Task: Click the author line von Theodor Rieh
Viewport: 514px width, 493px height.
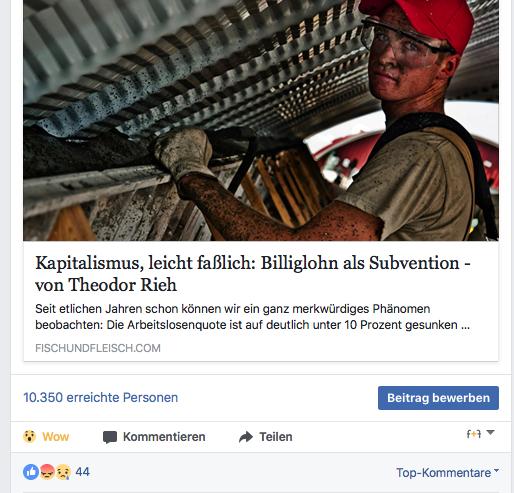Action: click(106, 285)
